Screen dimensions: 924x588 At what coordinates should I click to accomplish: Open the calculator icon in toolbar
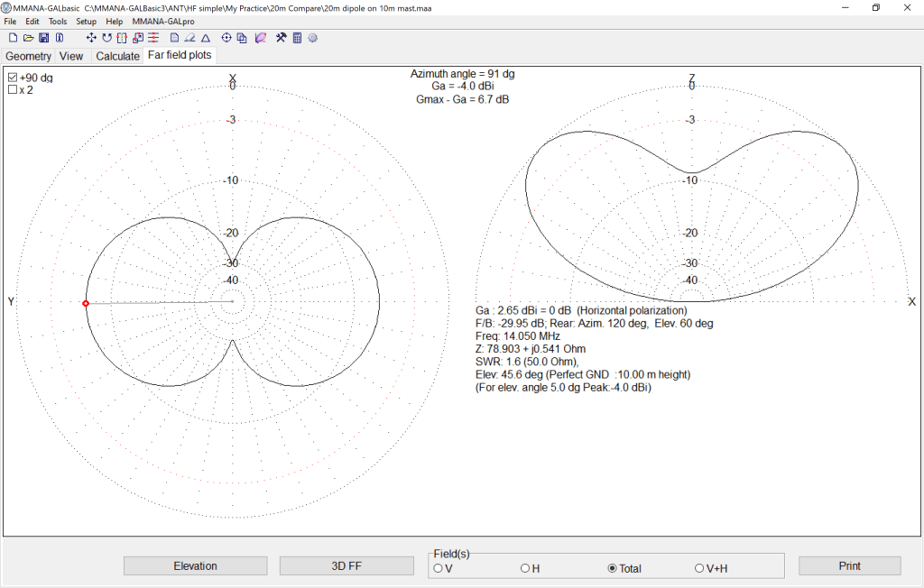(x=297, y=38)
